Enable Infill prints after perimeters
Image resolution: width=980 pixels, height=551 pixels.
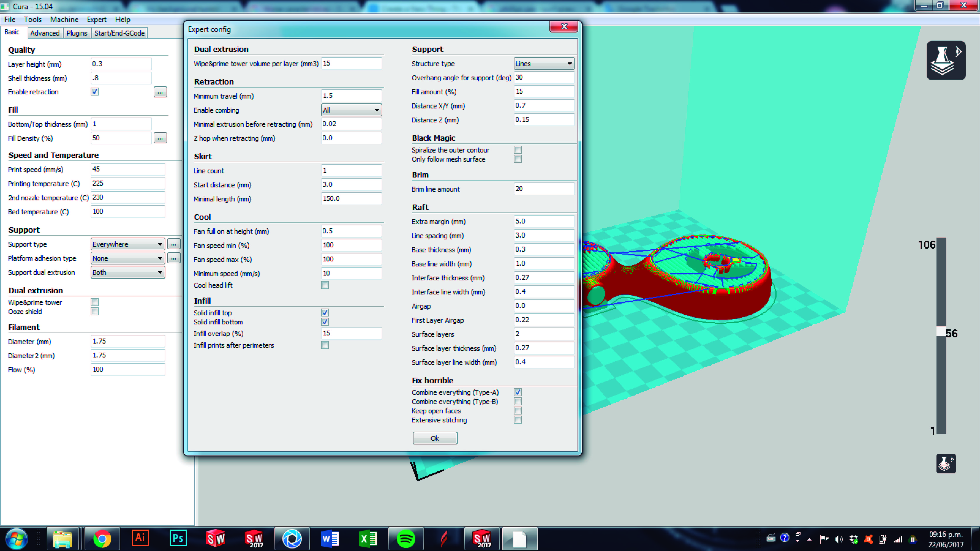point(325,345)
